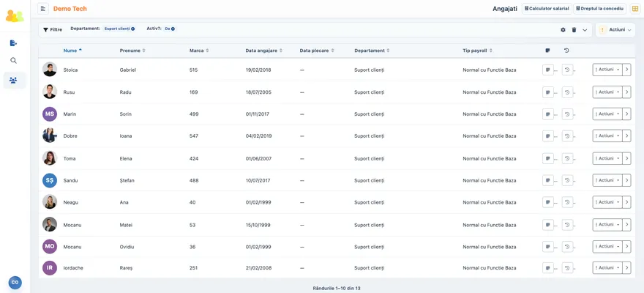644x293 pixels.
Task: Remove the Suport clienți department filter
Action: click(x=132, y=29)
